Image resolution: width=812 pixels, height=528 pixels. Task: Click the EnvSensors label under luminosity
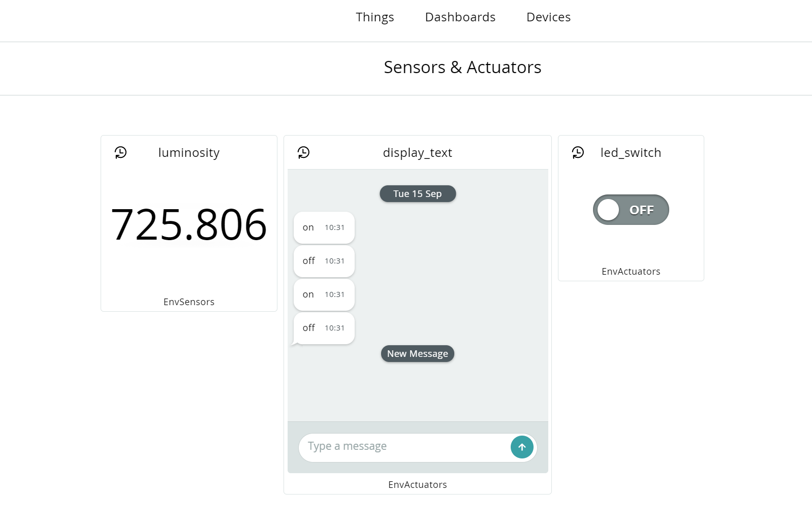189,302
